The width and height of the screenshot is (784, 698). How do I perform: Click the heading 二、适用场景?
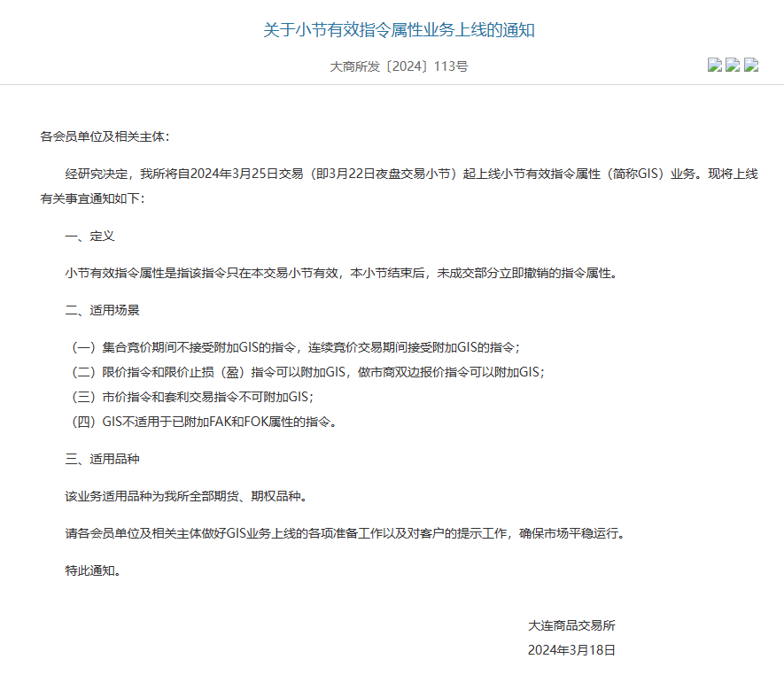point(103,310)
